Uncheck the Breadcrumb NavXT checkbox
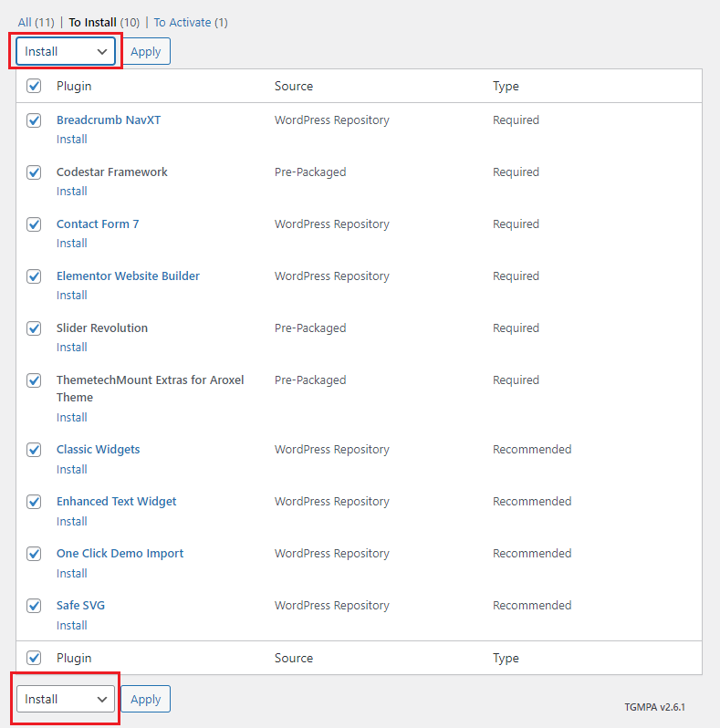This screenshot has width=720, height=728. pyautogui.click(x=34, y=120)
